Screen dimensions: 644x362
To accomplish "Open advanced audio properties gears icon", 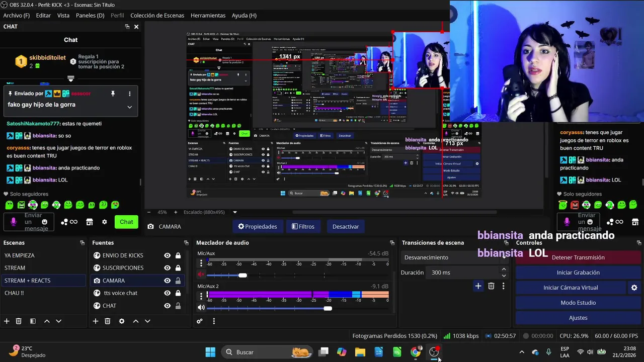I will (x=200, y=321).
